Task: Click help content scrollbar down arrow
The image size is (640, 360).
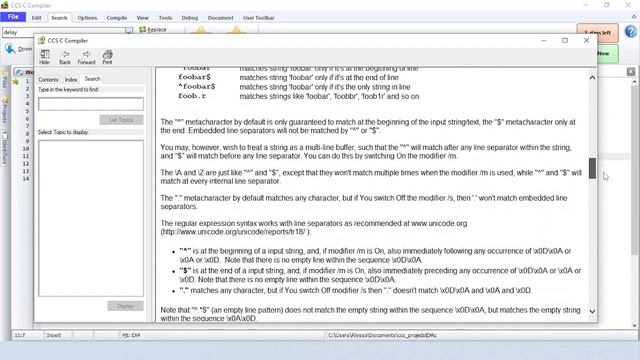Action: 592,311
